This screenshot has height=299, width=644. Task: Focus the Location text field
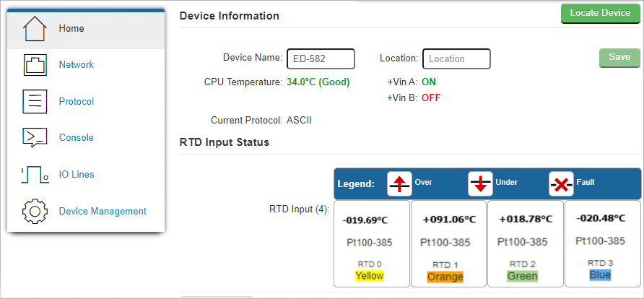tap(456, 58)
